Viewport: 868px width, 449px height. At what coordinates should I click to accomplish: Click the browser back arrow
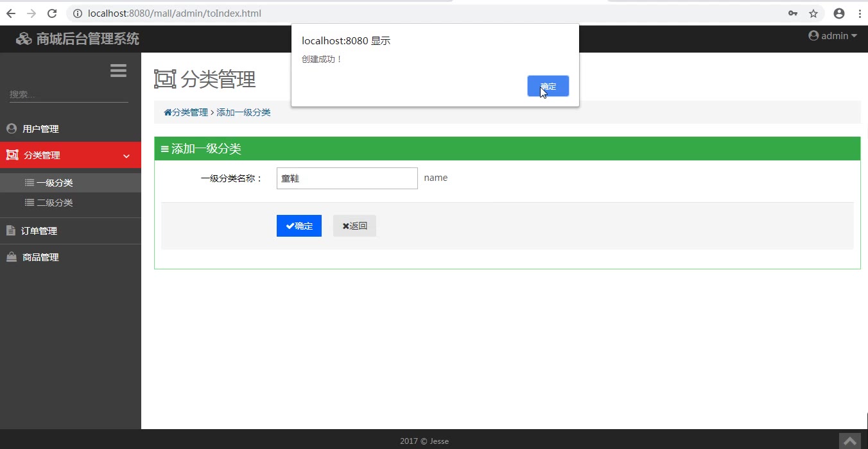point(11,13)
